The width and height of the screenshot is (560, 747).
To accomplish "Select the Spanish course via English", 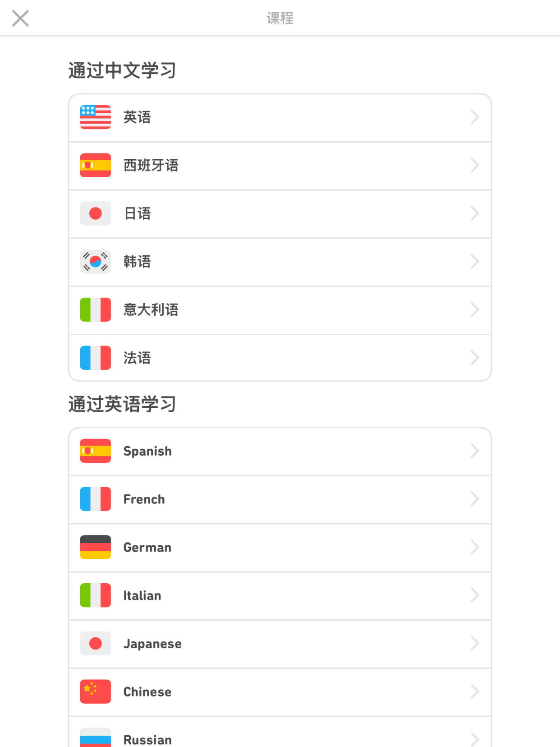I will 147,451.
